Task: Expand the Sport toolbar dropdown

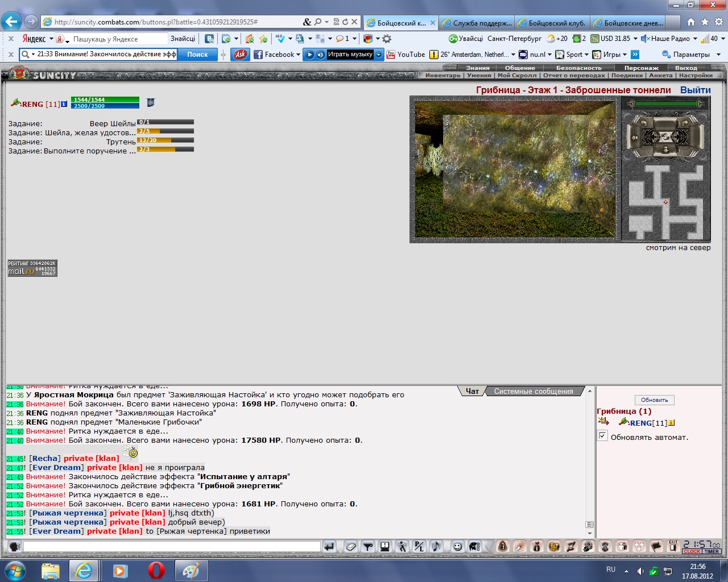Action: click(x=586, y=55)
